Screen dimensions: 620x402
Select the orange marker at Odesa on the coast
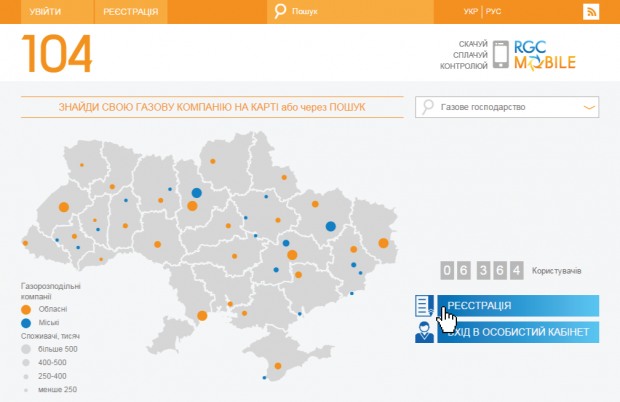pyautogui.click(x=202, y=315)
